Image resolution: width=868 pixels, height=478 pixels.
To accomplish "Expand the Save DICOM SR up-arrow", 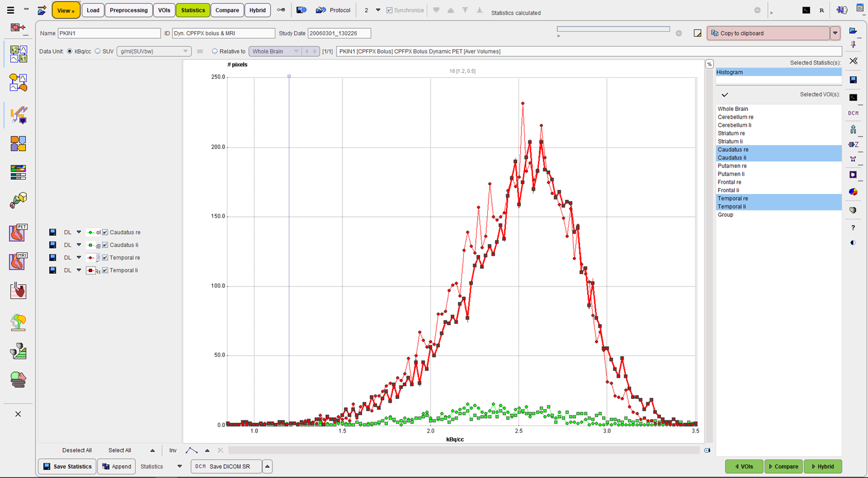I will pyautogui.click(x=268, y=467).
